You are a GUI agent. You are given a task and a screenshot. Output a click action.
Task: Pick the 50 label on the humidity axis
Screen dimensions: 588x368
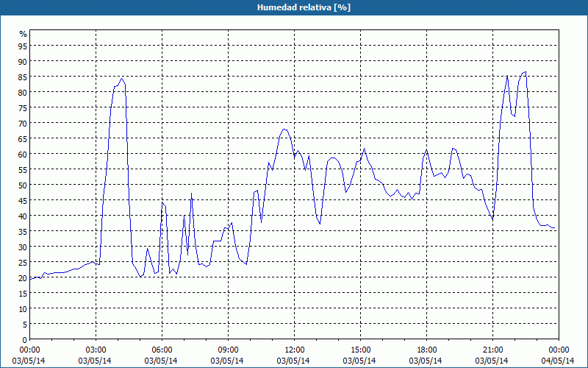23,185
